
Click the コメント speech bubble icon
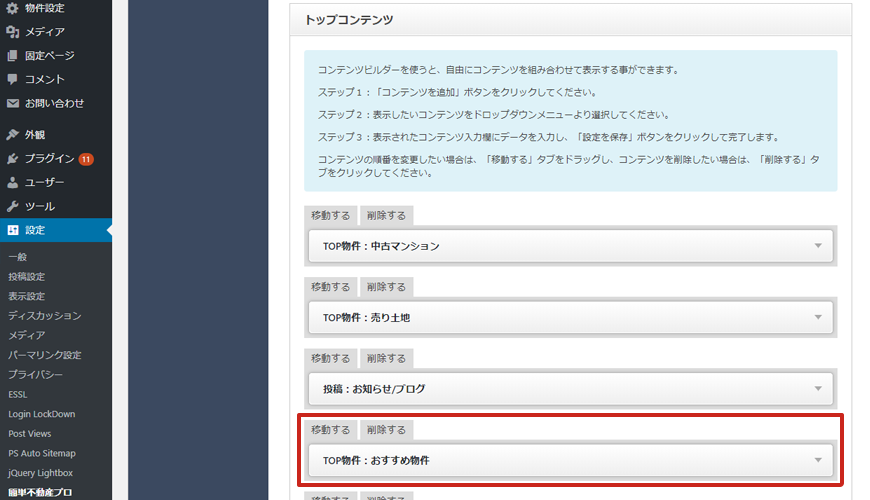[x=12, y=79]
